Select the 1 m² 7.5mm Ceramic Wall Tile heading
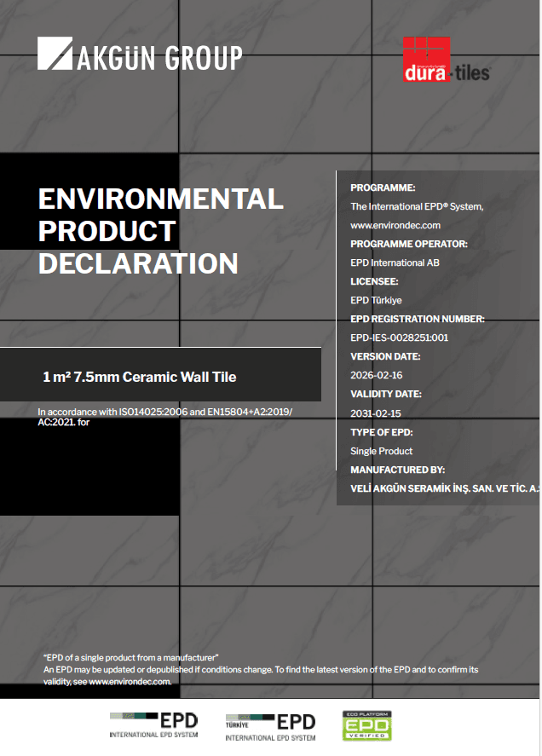Image resolution: width=542 pixels, height=756 pixels. tap(140, 376)
